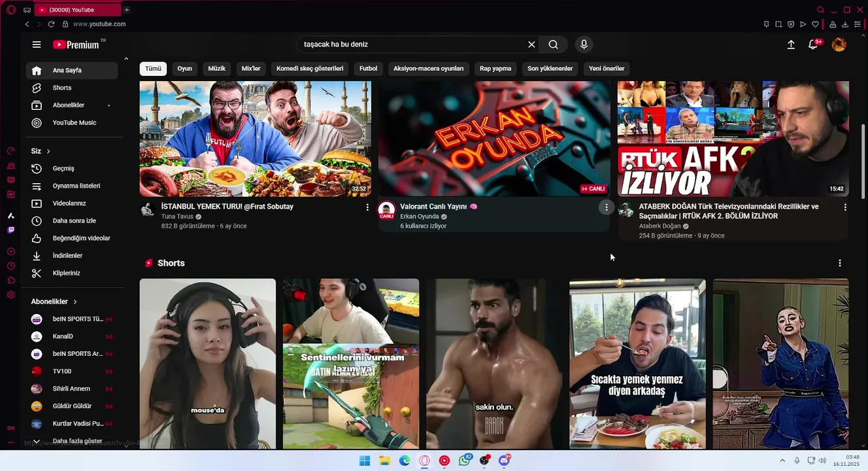Click the Tuna Tavus channel name
This screenshot has height=471, width=868.
pos(177,217)
